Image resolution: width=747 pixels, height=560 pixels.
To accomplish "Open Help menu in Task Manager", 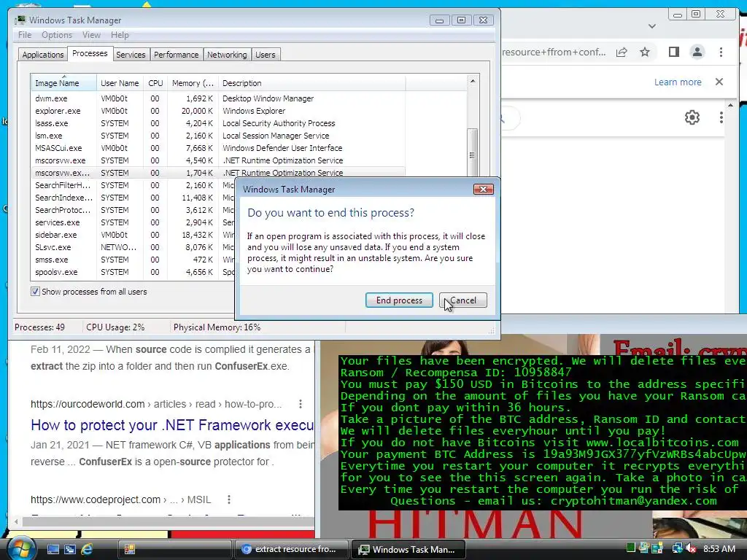I will [x=120, y=35].
